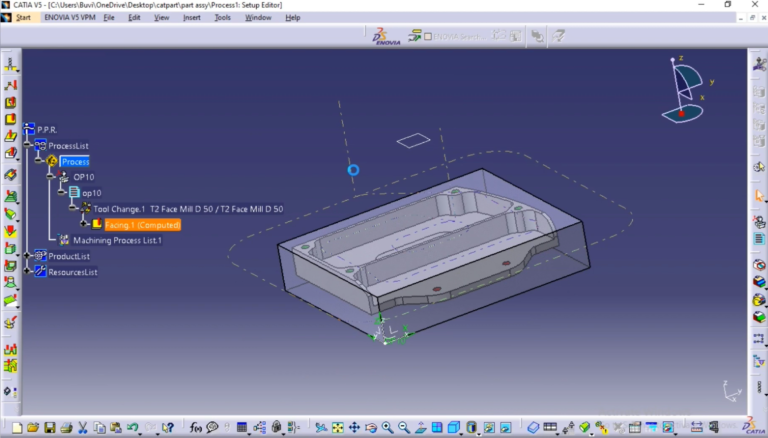
Task: Click the Create Multi-View icon
Action: [437, 428]
